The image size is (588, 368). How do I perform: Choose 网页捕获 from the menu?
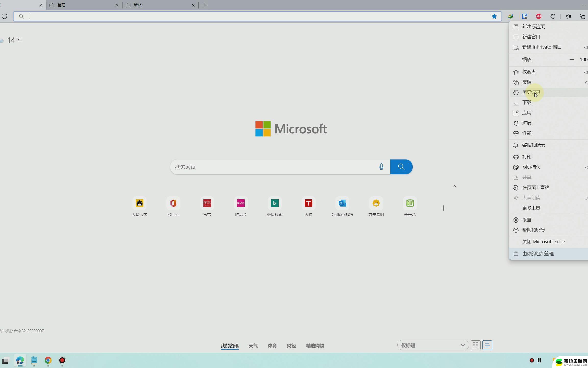549,167
